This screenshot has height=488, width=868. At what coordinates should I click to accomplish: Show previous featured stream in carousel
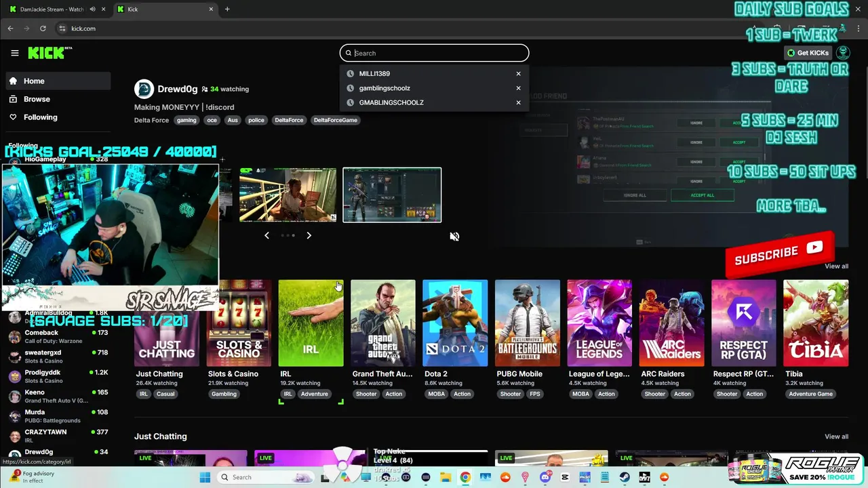pyautogui.click(x=267, y=235)
